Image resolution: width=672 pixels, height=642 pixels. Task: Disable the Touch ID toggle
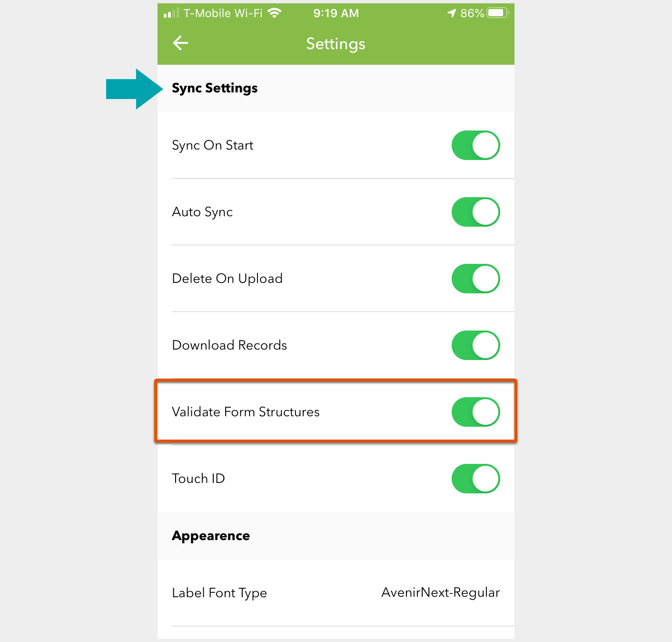coord(475,479)
